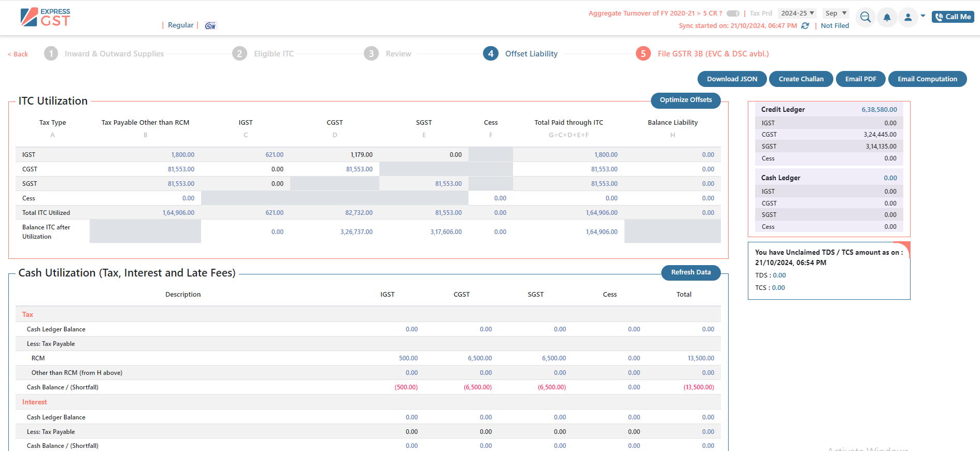
Task: Click step 5 File GSTR 3B circle
Action: (x=643, y=53)
